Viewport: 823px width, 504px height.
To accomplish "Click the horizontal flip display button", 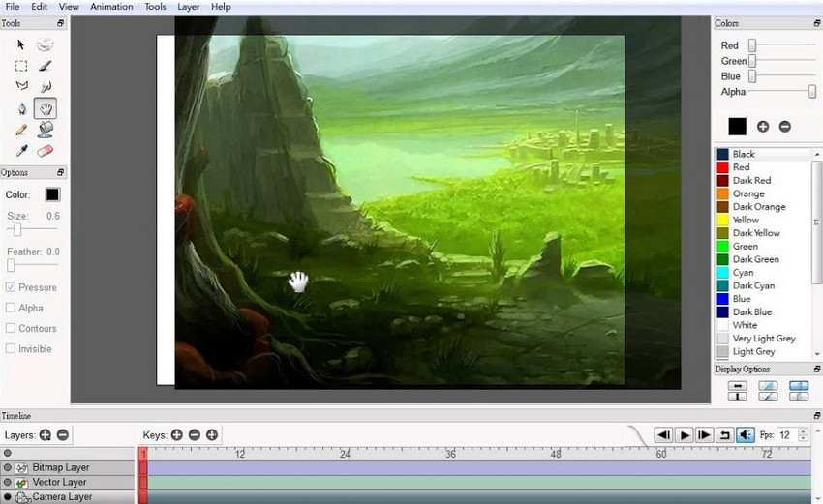I will click(738, 385).
